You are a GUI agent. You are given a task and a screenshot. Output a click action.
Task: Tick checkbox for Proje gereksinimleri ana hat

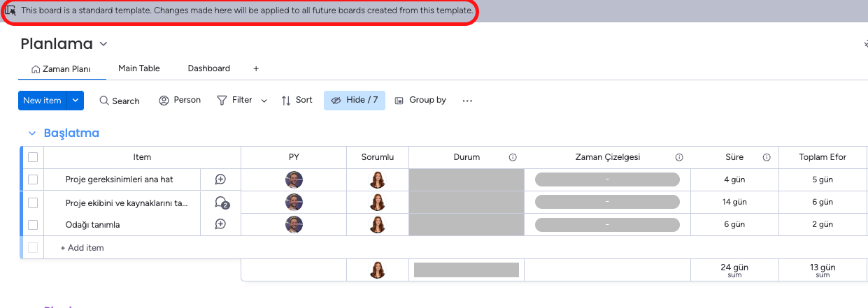33,179
